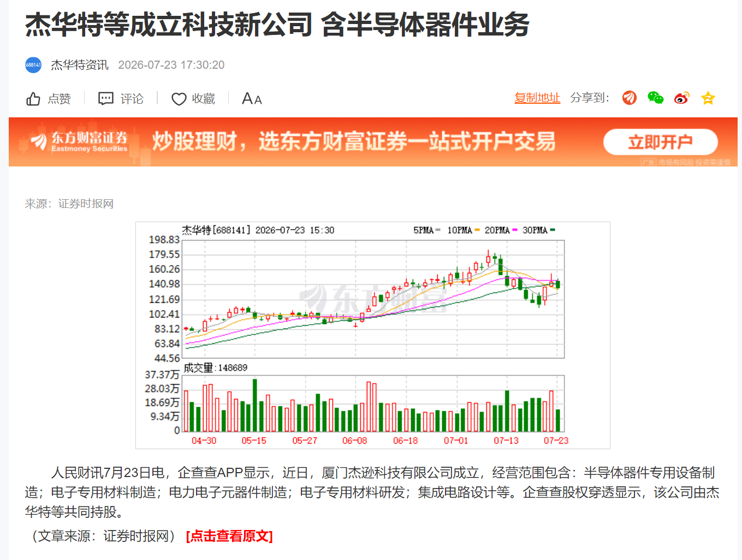This screenshot has height=560, width=742.
Task: Share via the orange Eastmoney share icon
Action: pyautogui.click(x=630, y=98)
